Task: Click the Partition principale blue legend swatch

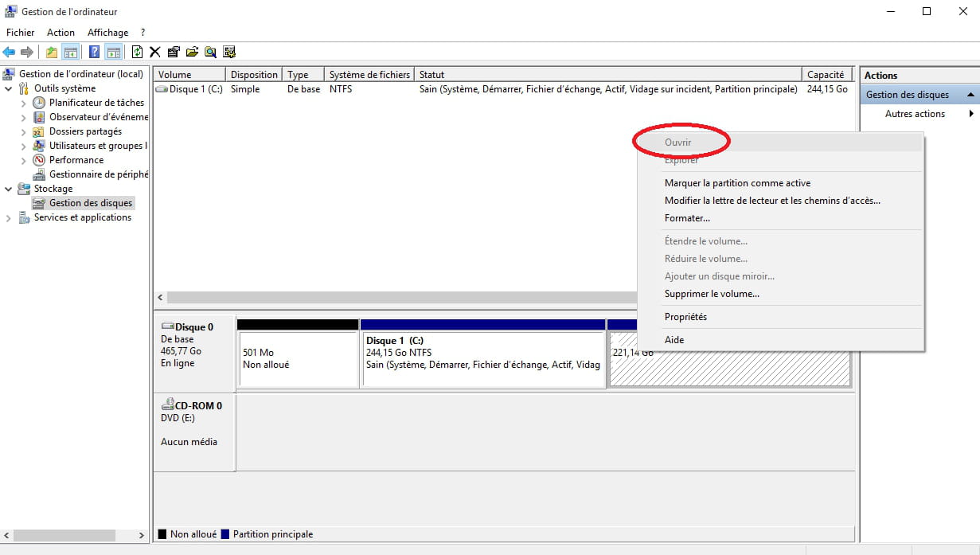Action: coord(225,534)
